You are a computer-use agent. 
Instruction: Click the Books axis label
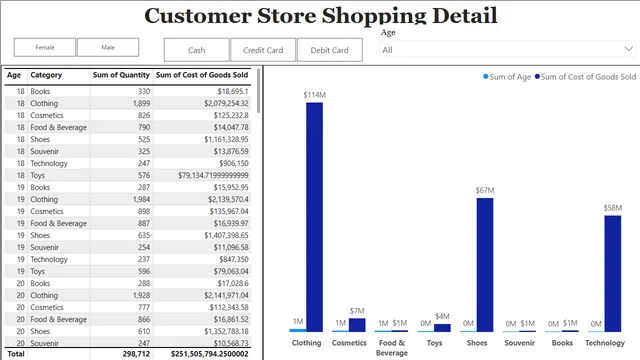562,343
